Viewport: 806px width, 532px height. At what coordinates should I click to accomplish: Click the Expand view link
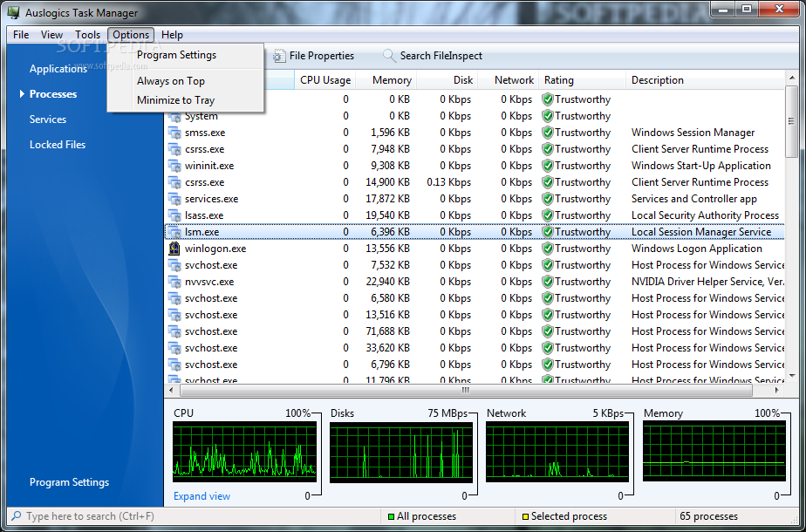coord(202,496)
